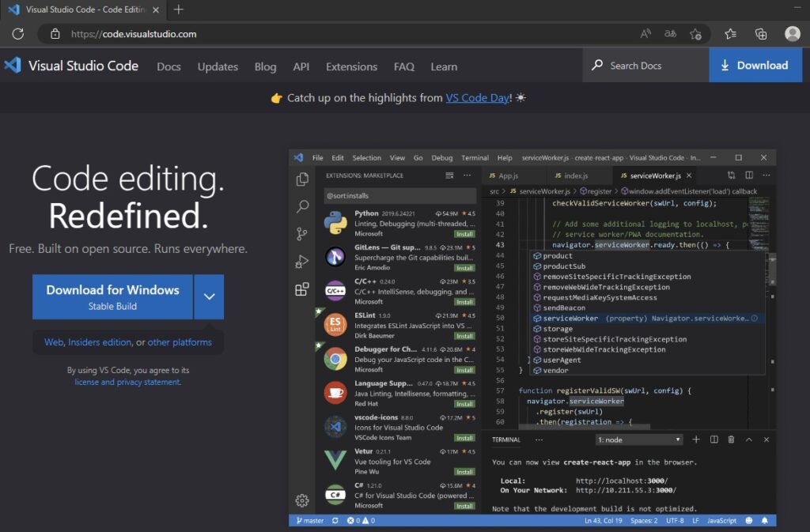Click Download for Windows Stable Build
810x532 pixels.
click(112, 296)
